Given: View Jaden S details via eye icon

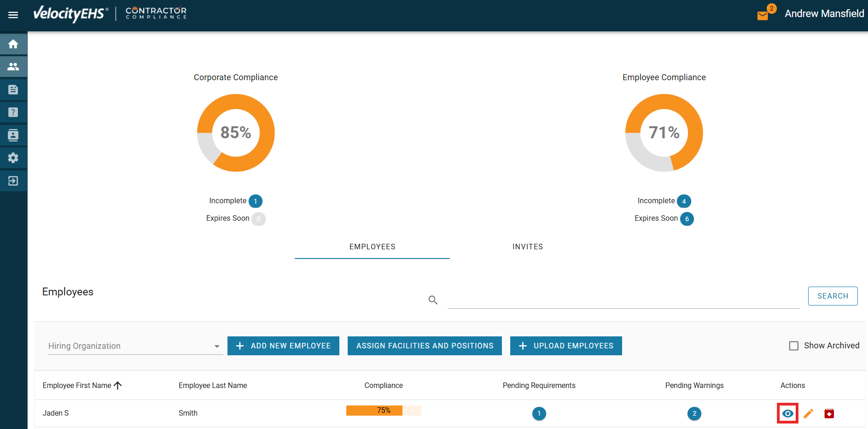Looking at the screenshot, I should tap(787, 413).
